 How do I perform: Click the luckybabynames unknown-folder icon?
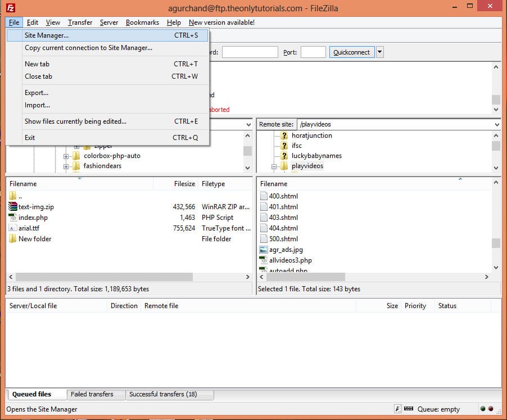[x=284, y=156]
